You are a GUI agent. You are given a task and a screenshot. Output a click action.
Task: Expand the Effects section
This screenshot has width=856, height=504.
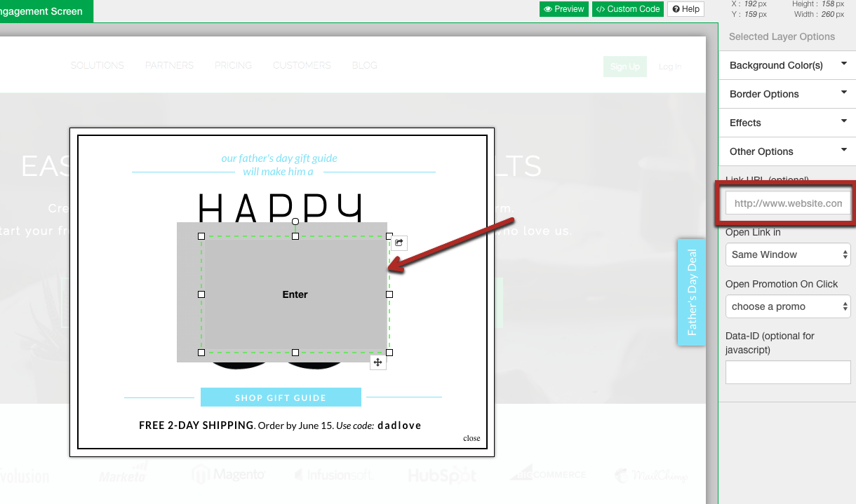(787, 123)
